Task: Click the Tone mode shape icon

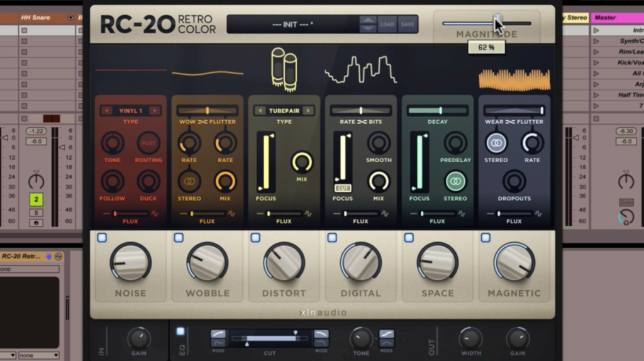Action: coord(386,334)
